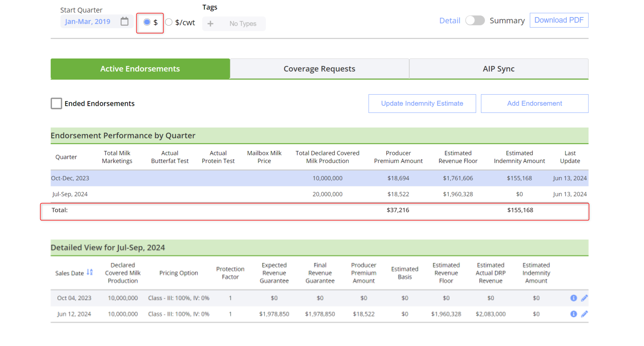Viewport: 644px width, 346px height.
Task: Click the 20,000,000 covered milk production cell
Action: tap(327, 194)
